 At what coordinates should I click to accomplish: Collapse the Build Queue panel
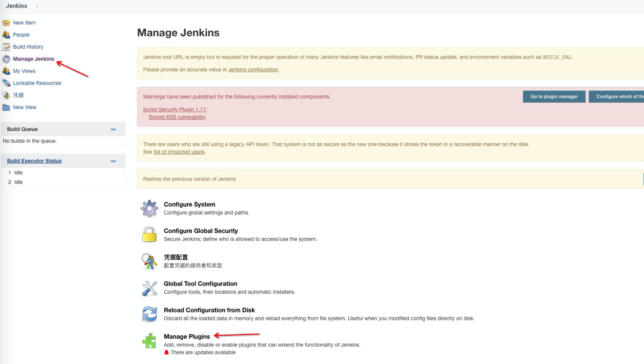tap(113, 129)
